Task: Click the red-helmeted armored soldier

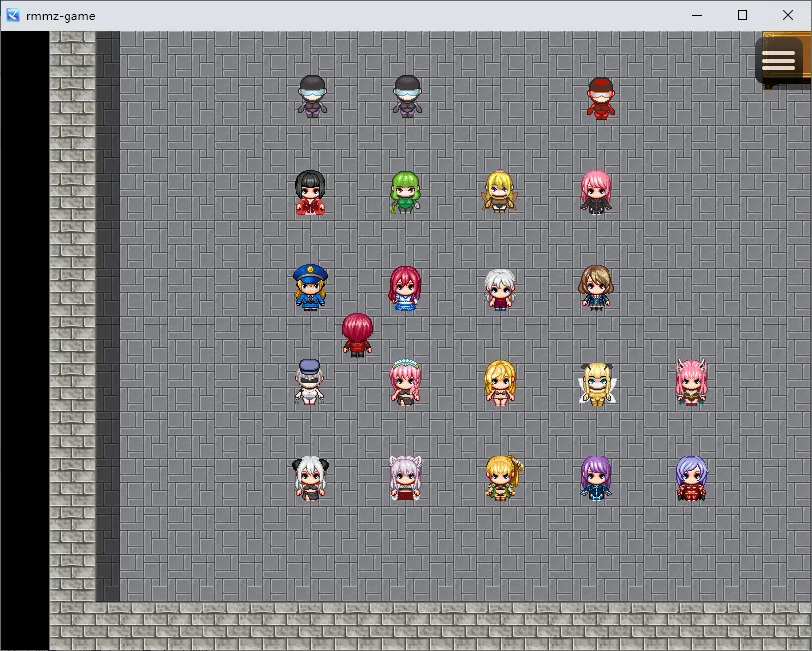Action: pos(601,98)
